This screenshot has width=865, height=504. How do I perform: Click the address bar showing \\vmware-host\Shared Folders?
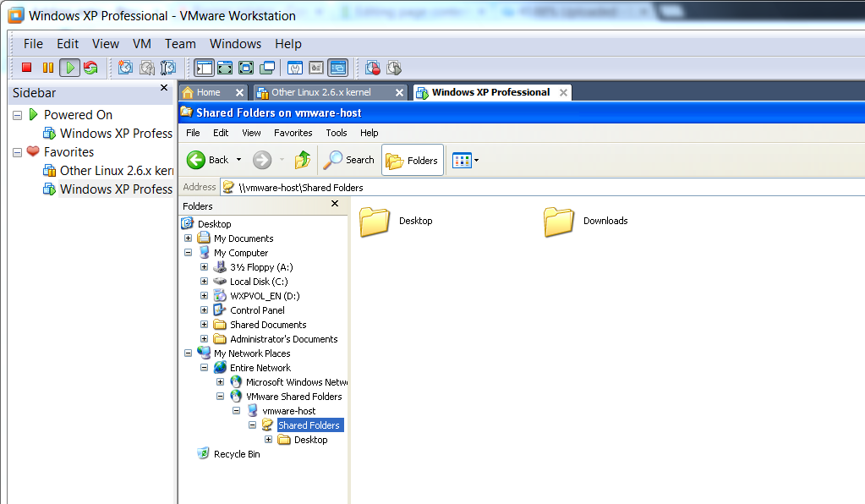tap(543, 188)
